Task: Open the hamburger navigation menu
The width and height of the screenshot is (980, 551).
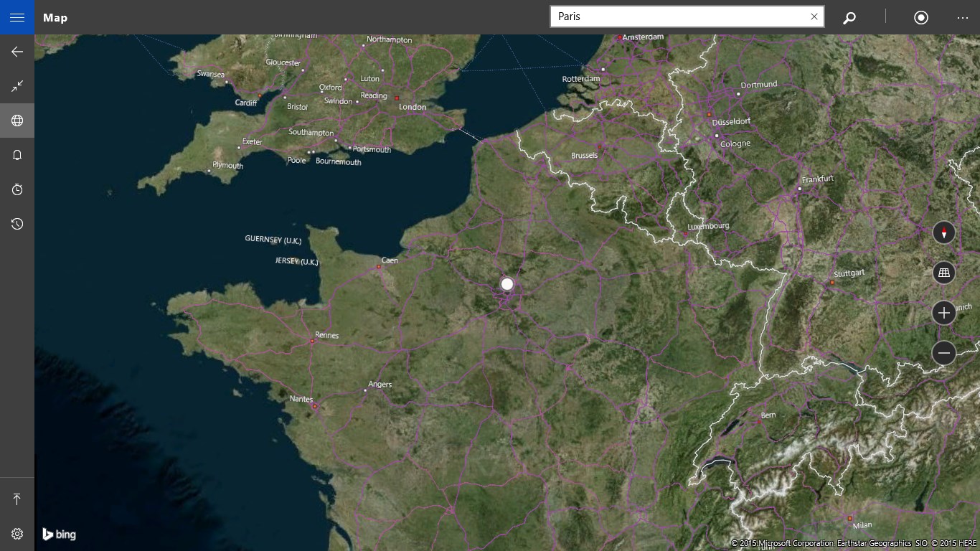Action: [17, 17]
